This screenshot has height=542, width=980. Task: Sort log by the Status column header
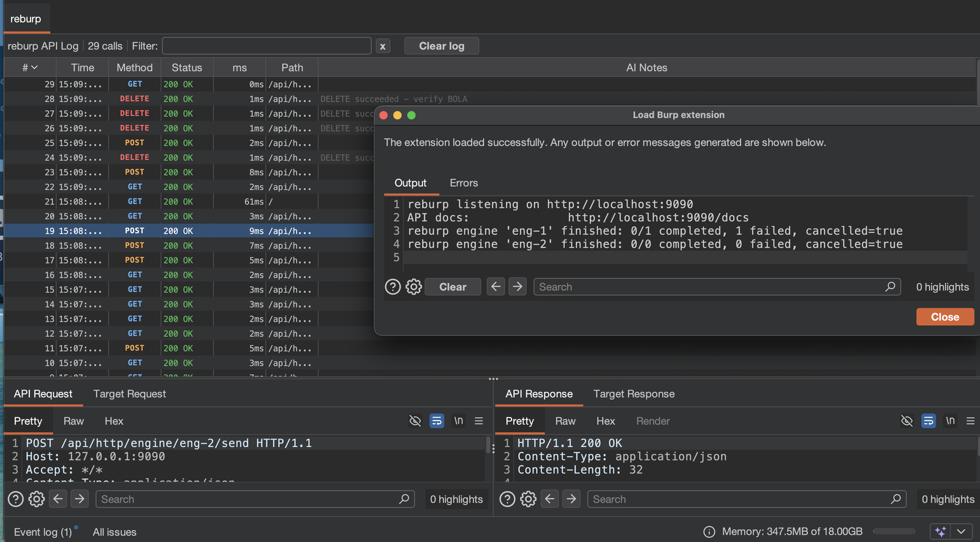pyautogui.click(x=187, y=67)
